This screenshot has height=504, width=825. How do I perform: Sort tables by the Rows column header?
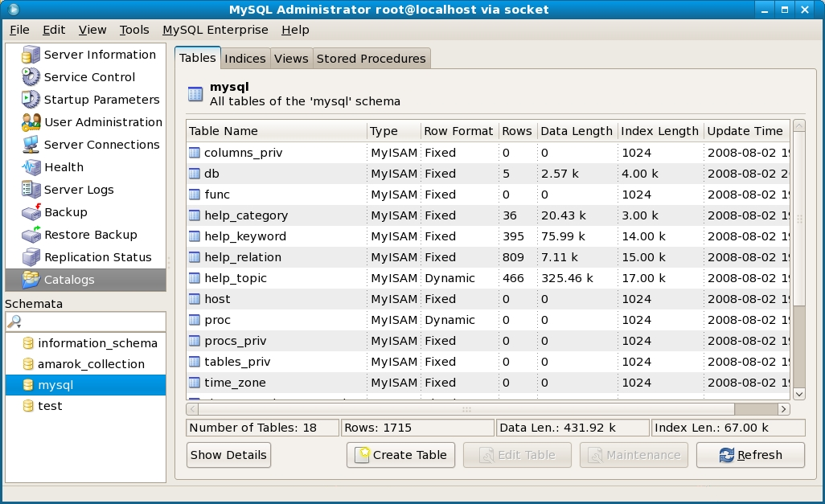coord(517,131)
